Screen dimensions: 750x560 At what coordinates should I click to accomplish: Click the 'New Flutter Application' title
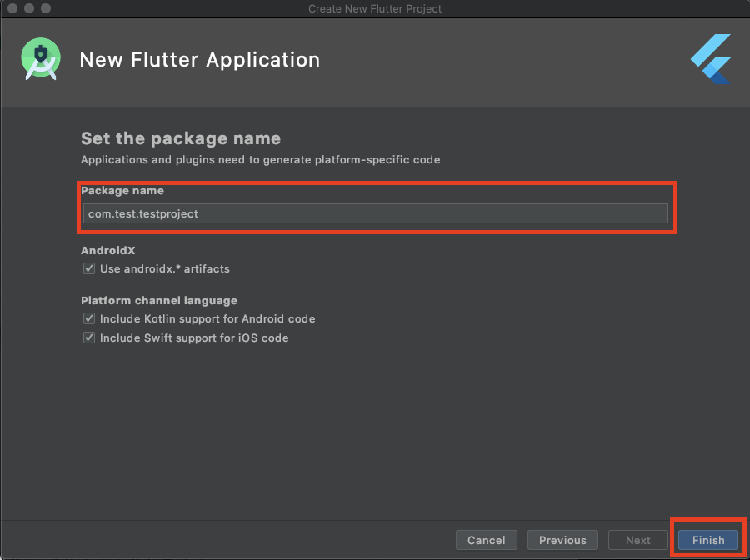click(199, 60)
